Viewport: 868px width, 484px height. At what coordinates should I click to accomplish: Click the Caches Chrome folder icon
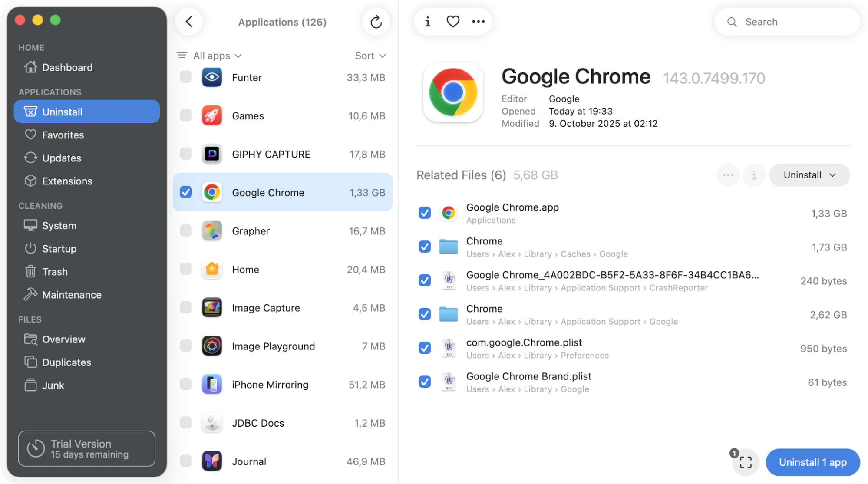(449, 247)
